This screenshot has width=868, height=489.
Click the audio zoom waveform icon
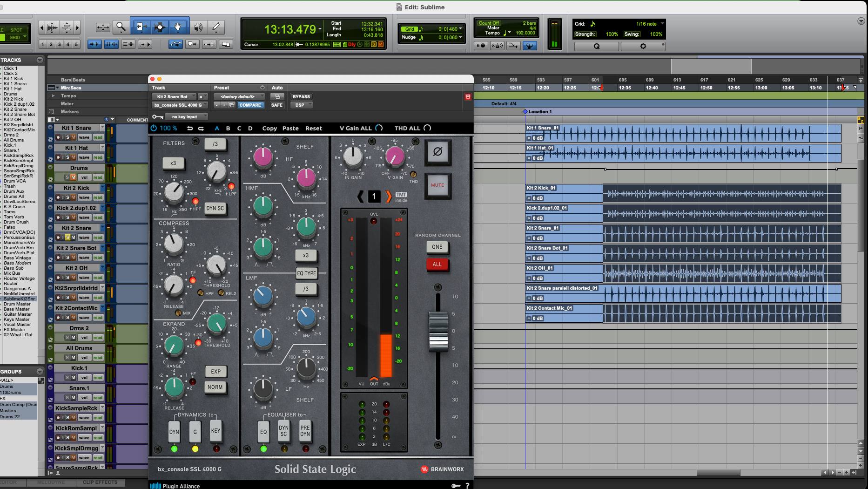coord(52,27)
